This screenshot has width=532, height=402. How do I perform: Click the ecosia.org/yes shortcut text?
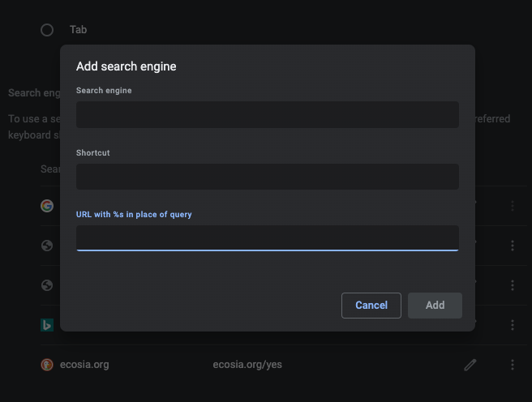coord(247,365)
